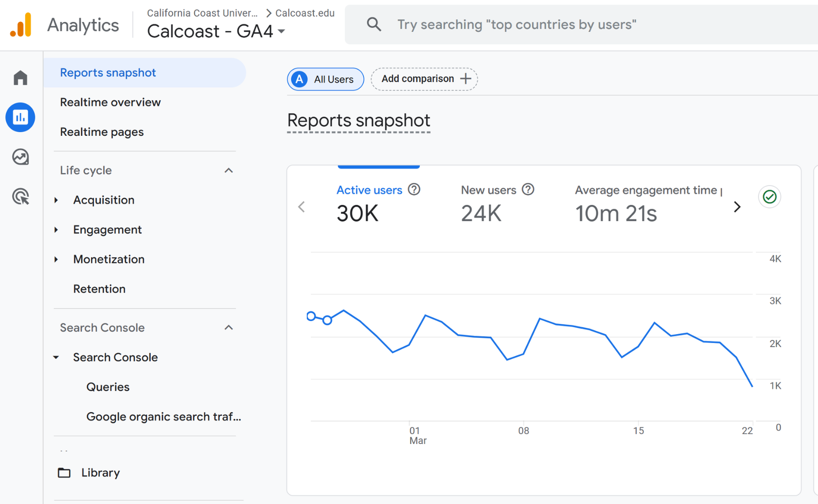Click the search magnifier icon

point(374,24)
